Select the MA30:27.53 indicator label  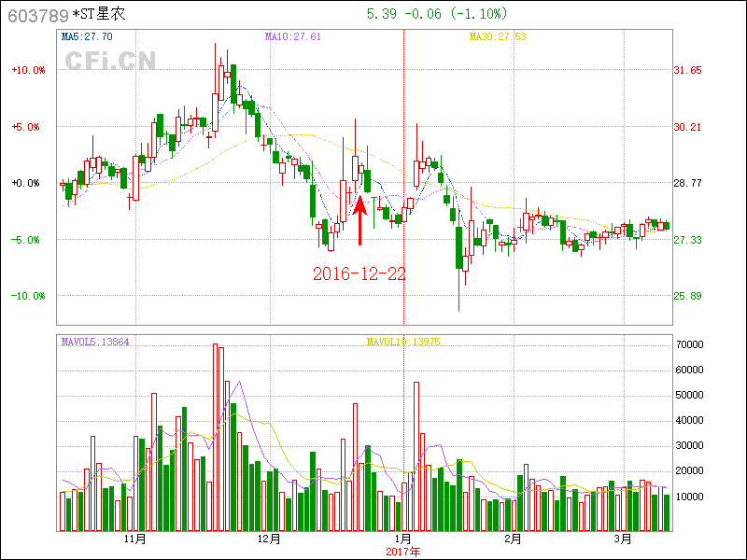click(497, 36)
